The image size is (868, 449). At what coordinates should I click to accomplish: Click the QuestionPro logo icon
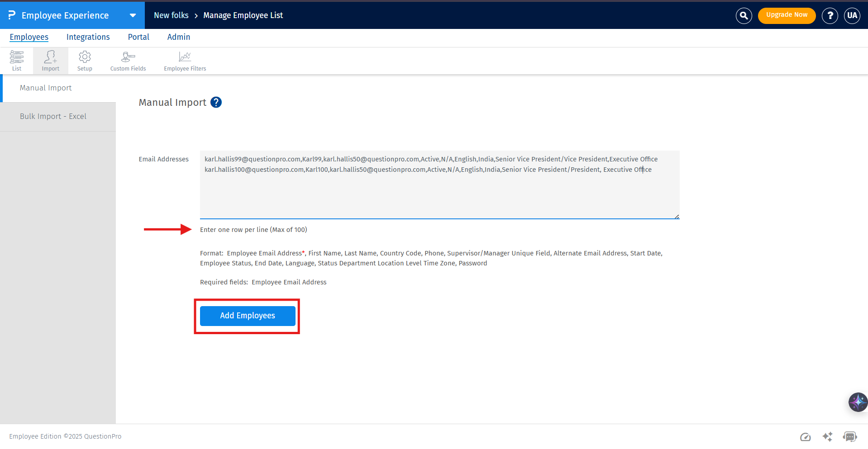(12, 15)
